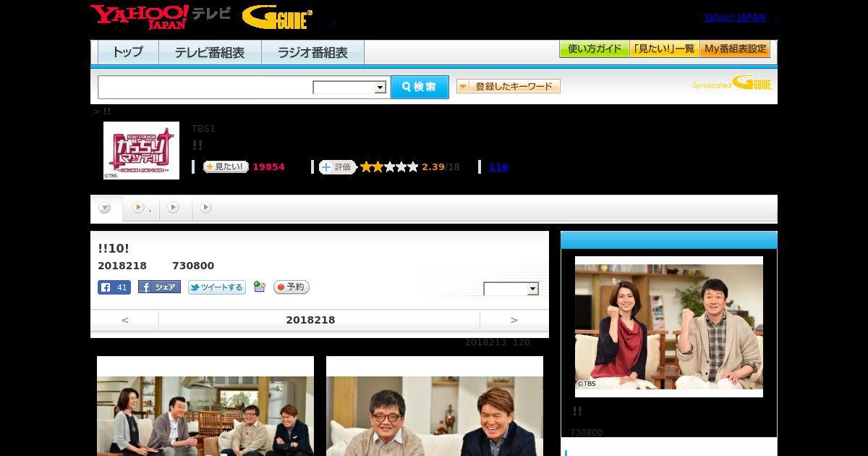
Task: Click the 評価 plus rating button
Action: (x=337, y=167)
